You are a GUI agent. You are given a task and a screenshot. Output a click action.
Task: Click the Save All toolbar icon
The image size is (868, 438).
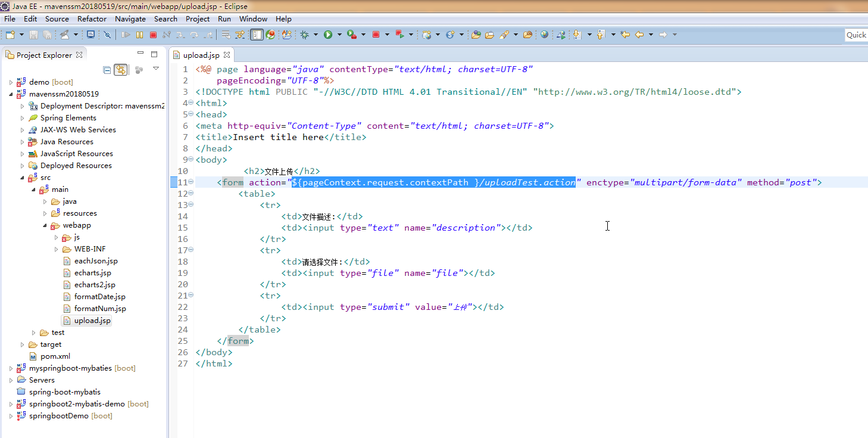pyautogui.click(x=47, y=35)
